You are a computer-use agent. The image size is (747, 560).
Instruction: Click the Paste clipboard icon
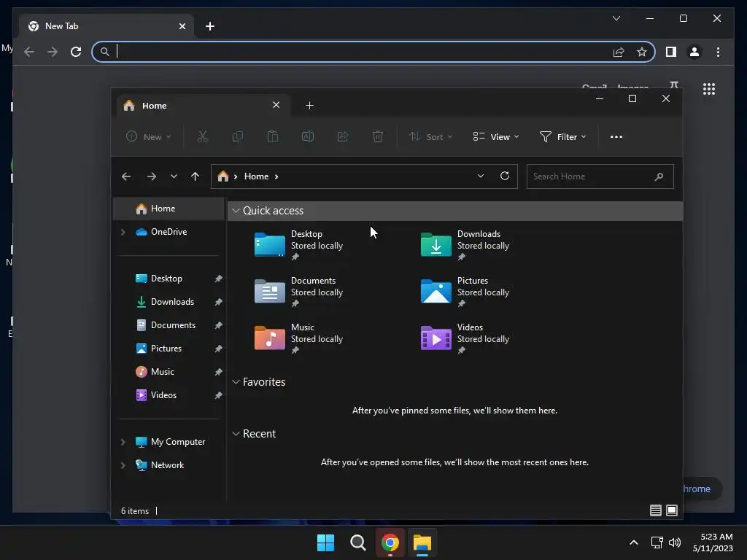pyautogui.click(x=273, y=136)
